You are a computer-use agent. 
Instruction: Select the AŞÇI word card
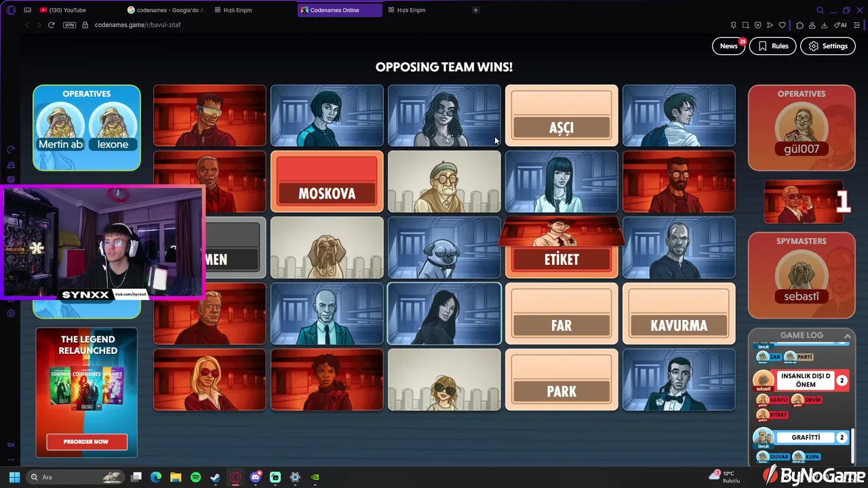click(561, 115)
